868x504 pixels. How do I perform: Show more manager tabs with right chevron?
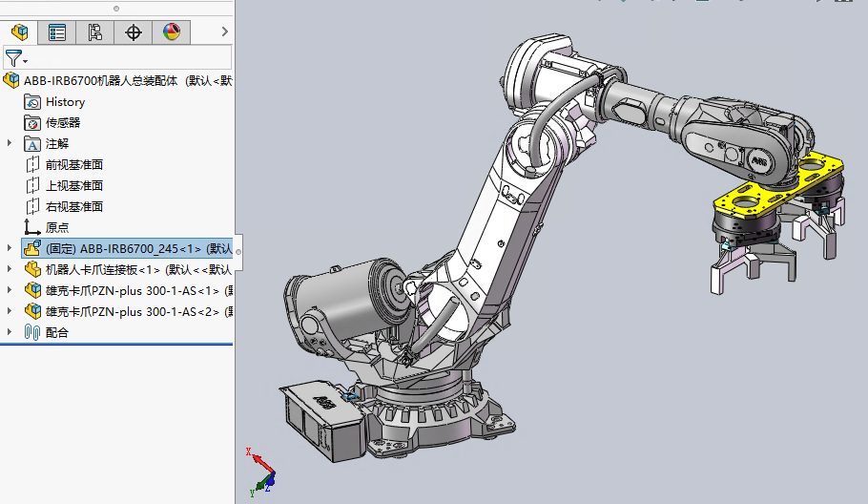(224, 32)
